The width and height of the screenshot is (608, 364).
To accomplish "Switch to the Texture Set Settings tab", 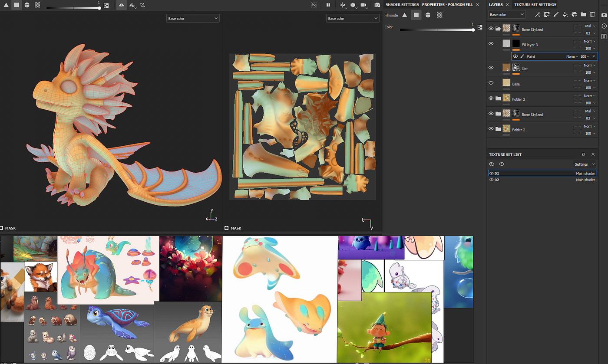I will pyautogui.click(x=535, y=4).
